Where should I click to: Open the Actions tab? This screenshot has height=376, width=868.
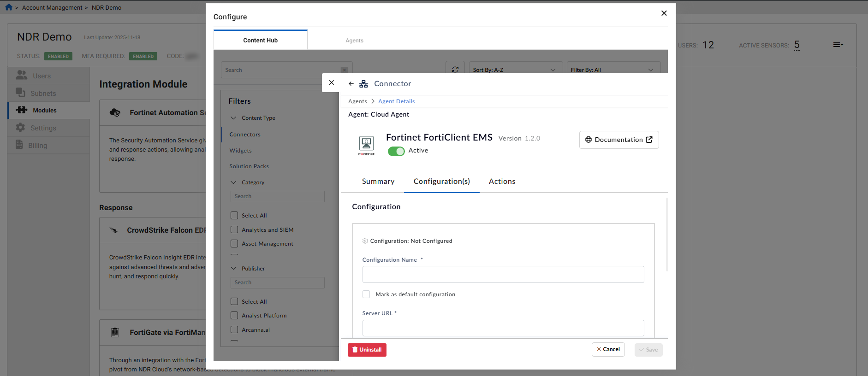tap(502, 182)
